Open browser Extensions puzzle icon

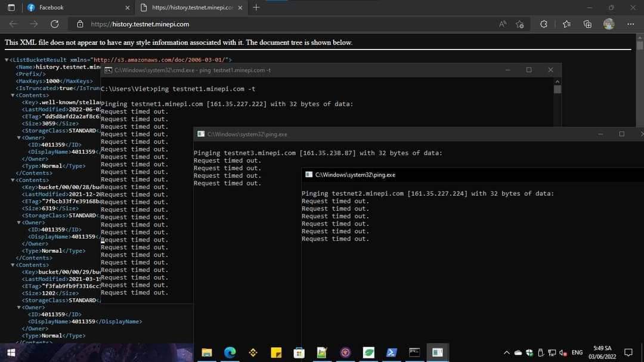(544, 24)
